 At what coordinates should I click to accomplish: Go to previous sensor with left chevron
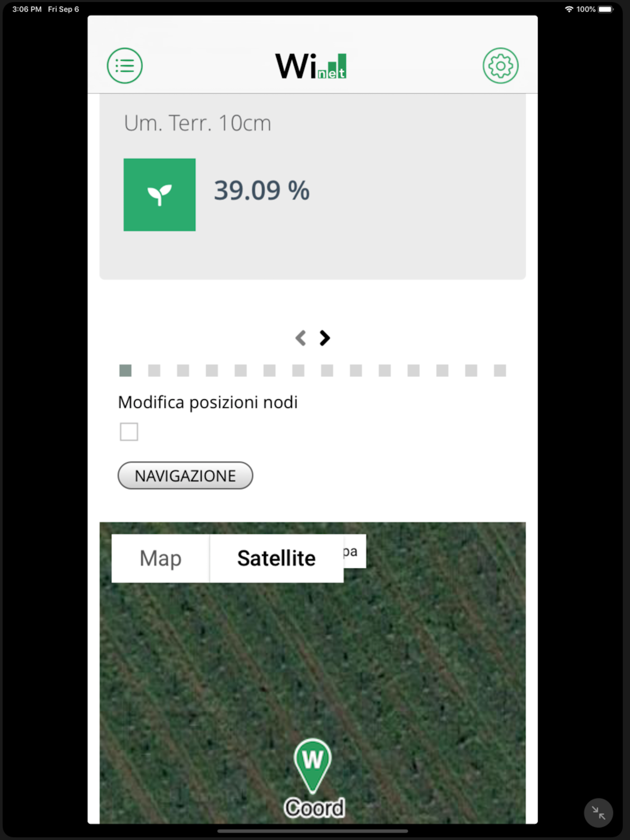tap(301, 338)
